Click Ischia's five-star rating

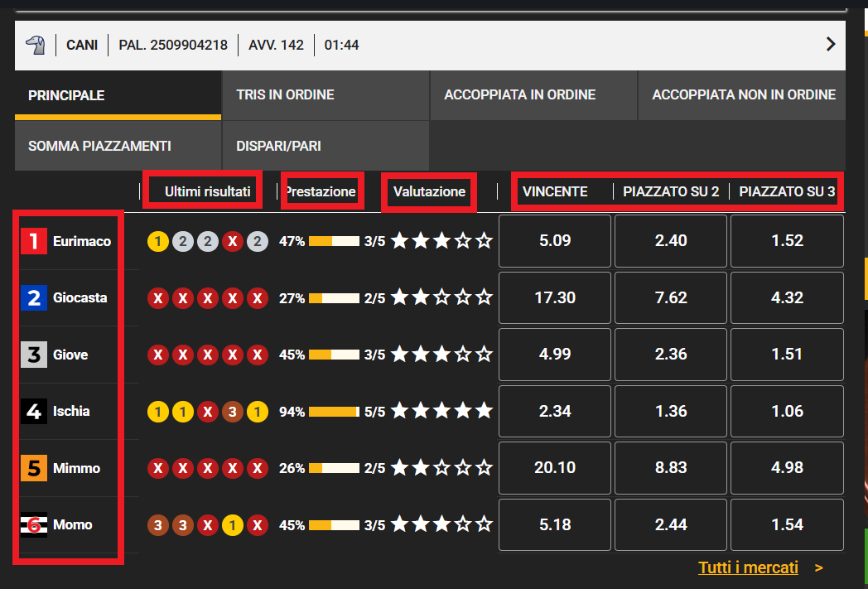pyautogui.click(x=441, y=411)
